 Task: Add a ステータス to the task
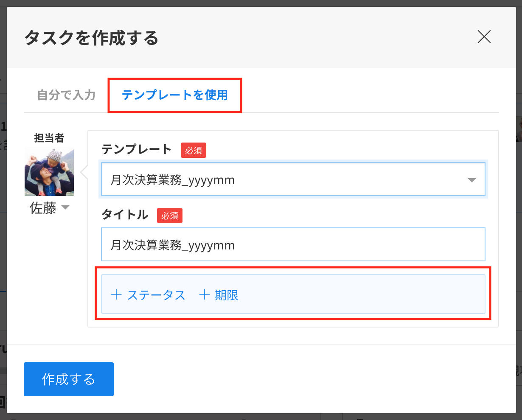pos(148,295)
